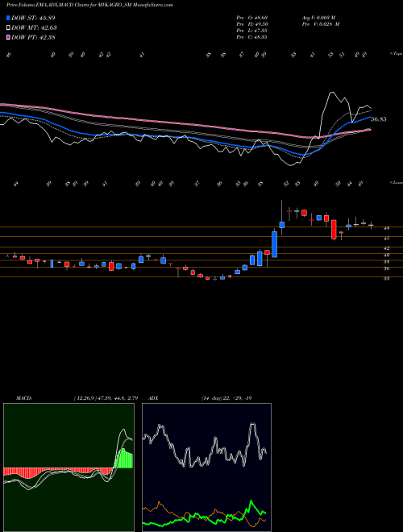Image resolution: width=403 pixels, height=532 pixels.
Task: Click the white DOW MT legend swatch
Action: pyautogui.click(x=9, y=27)
